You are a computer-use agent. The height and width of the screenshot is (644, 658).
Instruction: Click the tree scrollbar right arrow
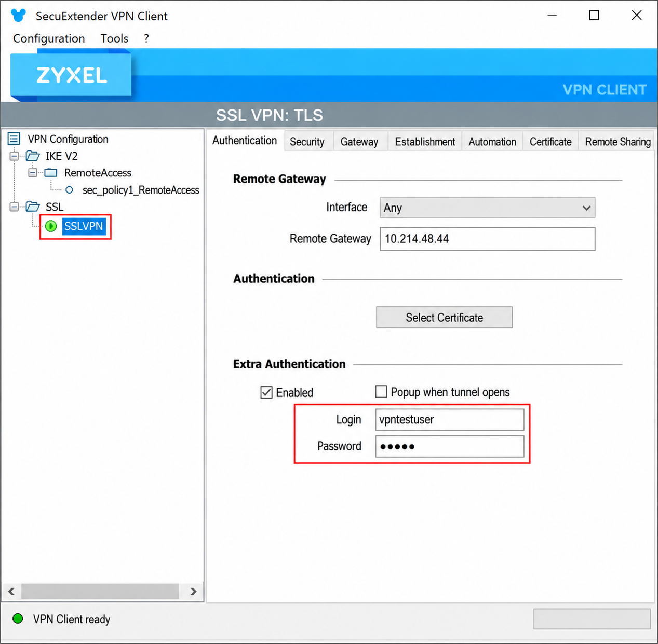193,591
